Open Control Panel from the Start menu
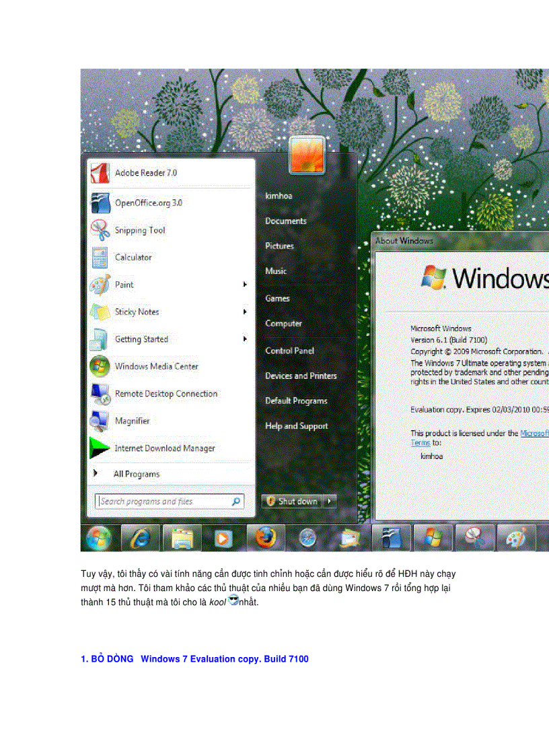This screenshot has height=756, width=549. point(289,351)
